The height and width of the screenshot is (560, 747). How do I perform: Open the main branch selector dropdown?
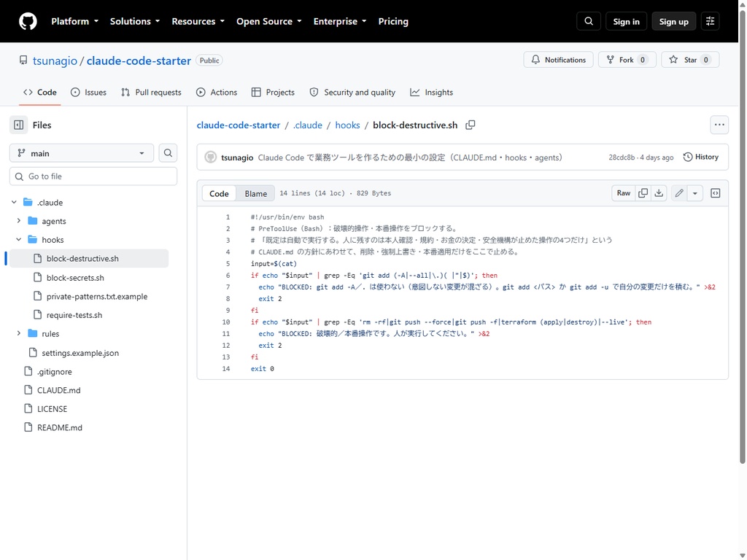pyautogui.click(x=82, y=153)
